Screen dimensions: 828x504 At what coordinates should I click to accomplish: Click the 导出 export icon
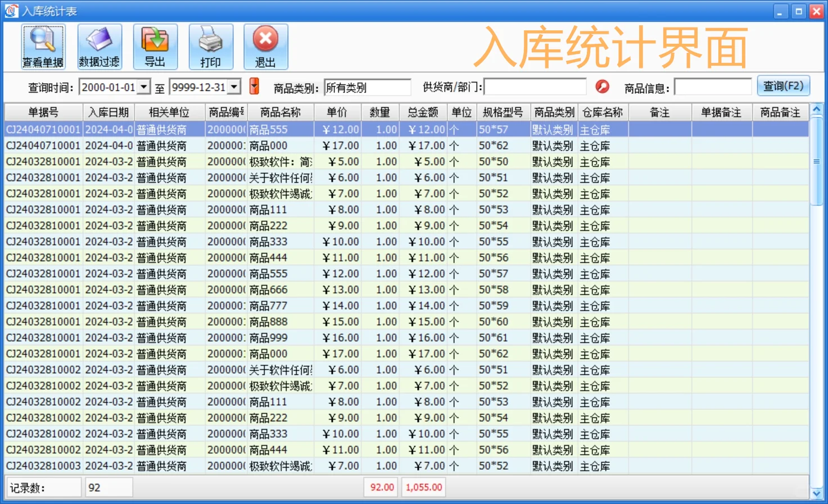click(155, 46)
